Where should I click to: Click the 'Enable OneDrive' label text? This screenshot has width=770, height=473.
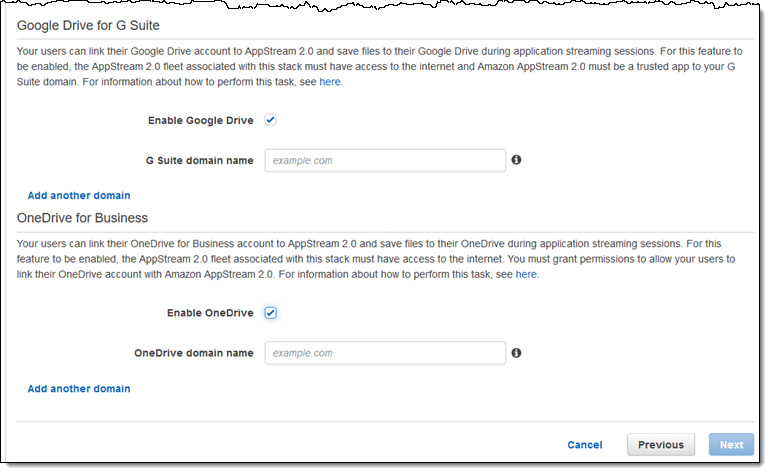(x=210, y=313)
